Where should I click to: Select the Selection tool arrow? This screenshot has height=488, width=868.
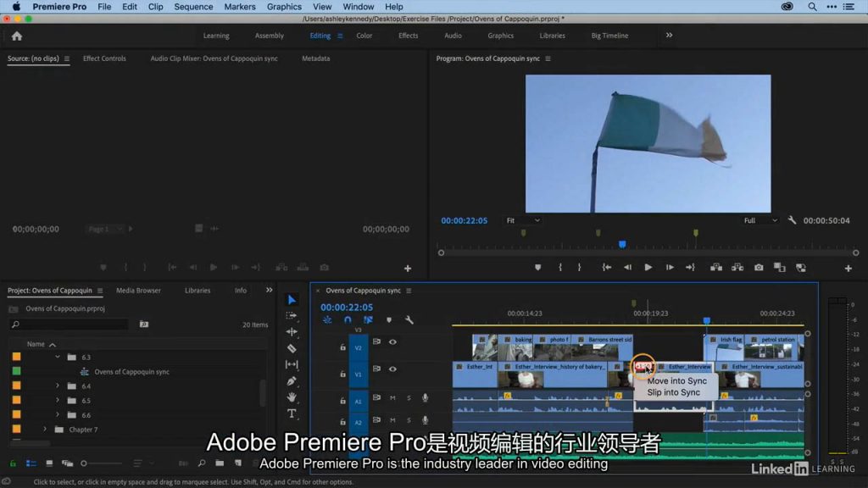coord(292,300)
